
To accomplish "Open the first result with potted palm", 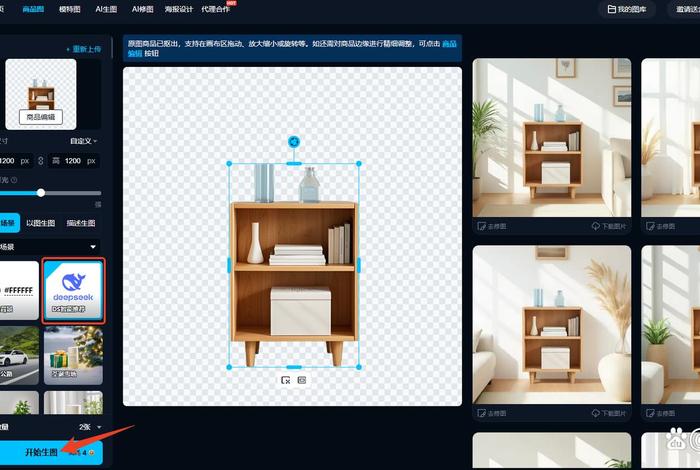I will click(552, 137).
